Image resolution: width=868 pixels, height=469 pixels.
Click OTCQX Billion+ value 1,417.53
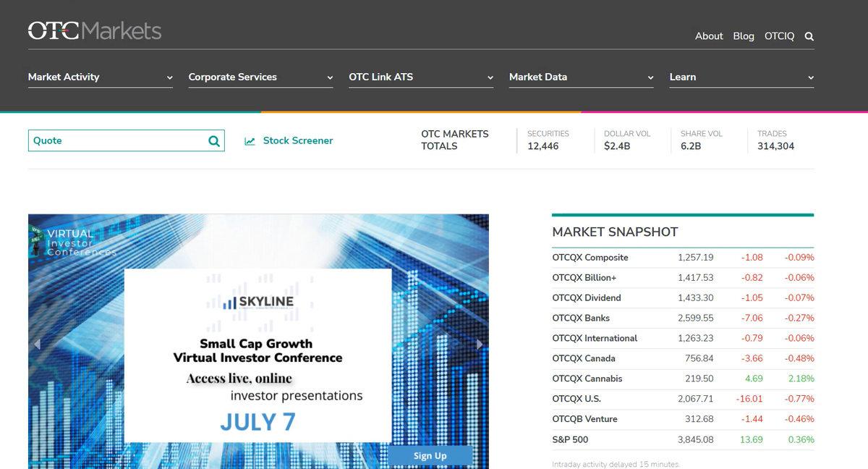pos(696,278)
